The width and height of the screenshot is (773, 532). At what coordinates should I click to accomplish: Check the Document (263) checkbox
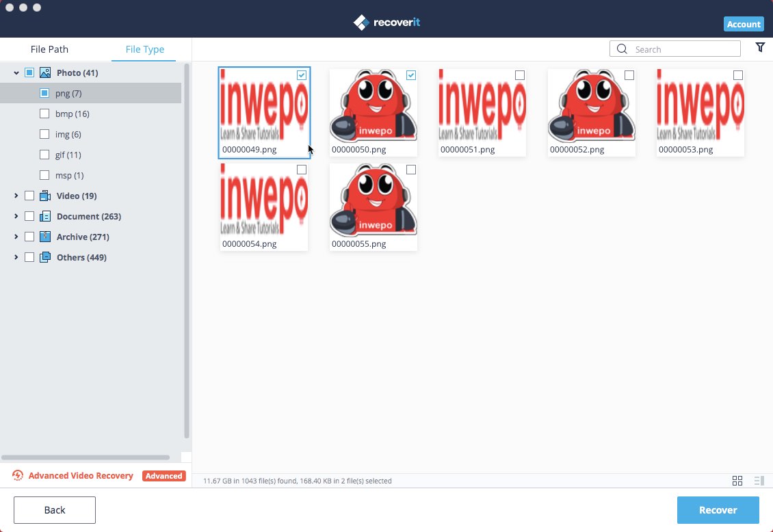[x=29, y=216]
